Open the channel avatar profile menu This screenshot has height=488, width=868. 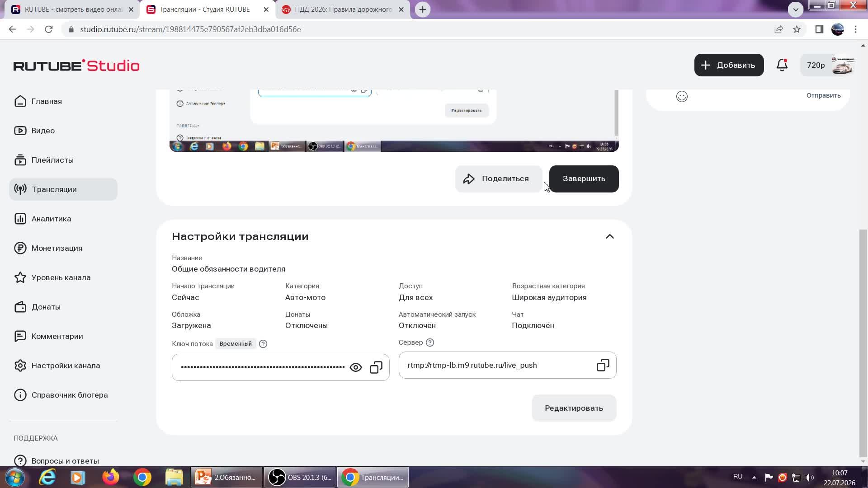[x=843, y=66]
